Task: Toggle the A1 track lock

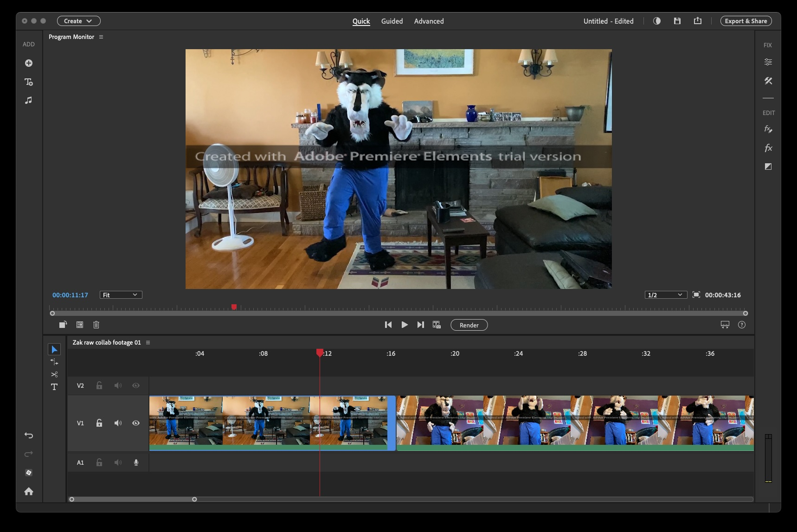Action: click(x=99, y=462)
